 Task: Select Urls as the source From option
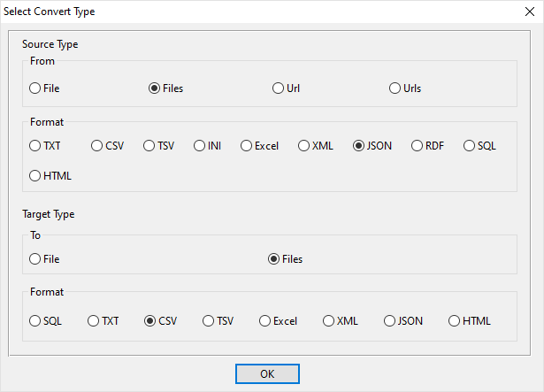[395, 88]
